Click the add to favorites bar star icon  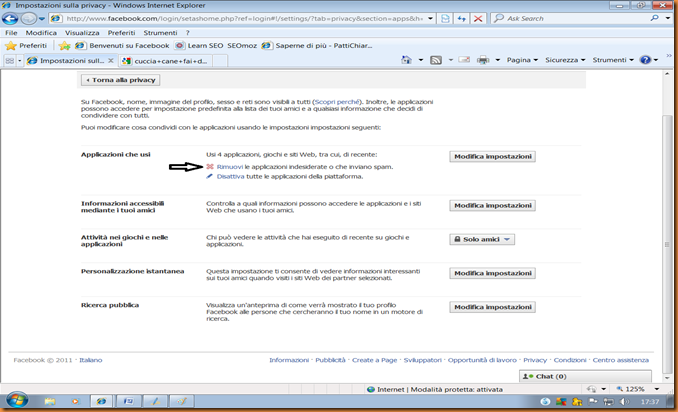(x=64, y=45)
